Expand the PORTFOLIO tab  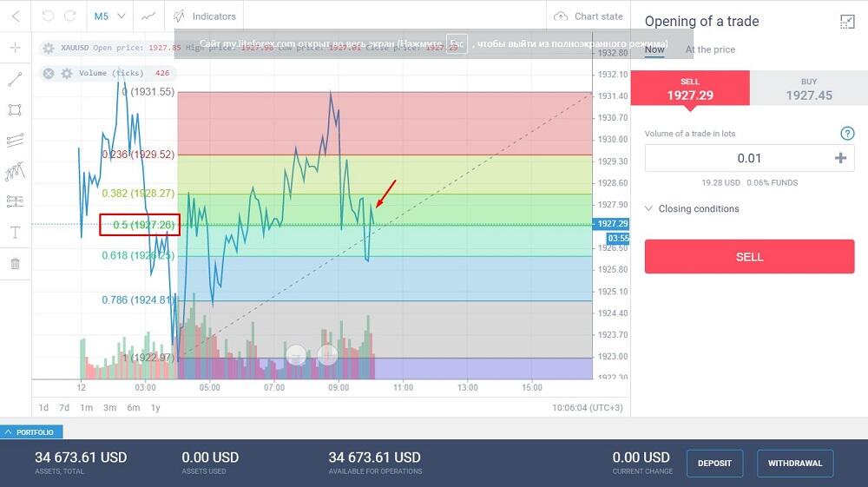click(x=31, y=432)
